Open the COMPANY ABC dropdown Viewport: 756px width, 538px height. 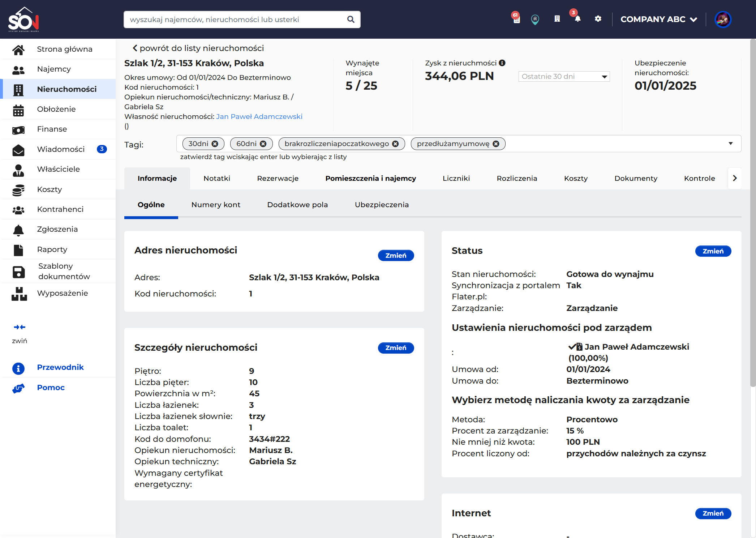(x=658, y=20)
